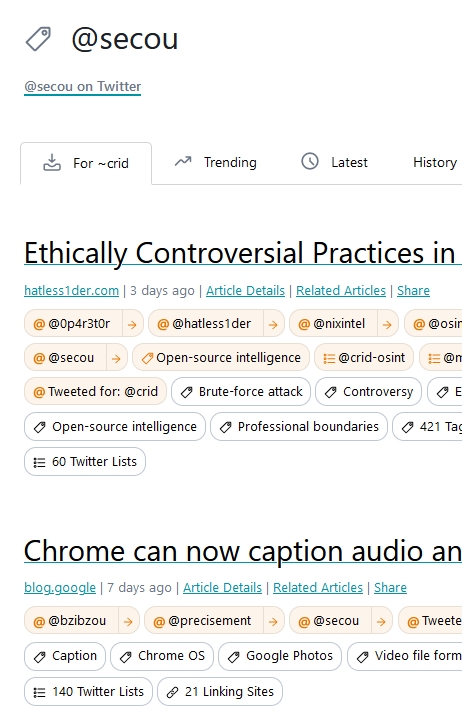This screenshot has height=706, width=462.
Task: Click the @ icon in @precisement chip
Action: (x=159, y=622)
